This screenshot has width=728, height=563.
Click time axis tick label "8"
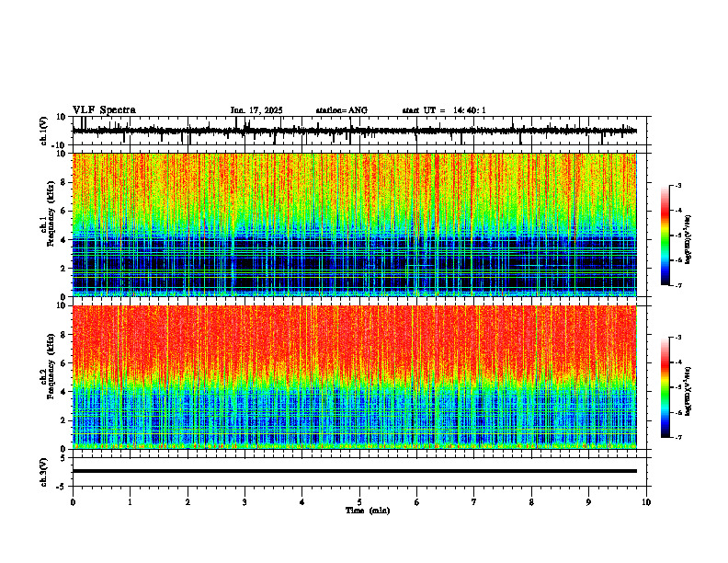click(531, 502)
